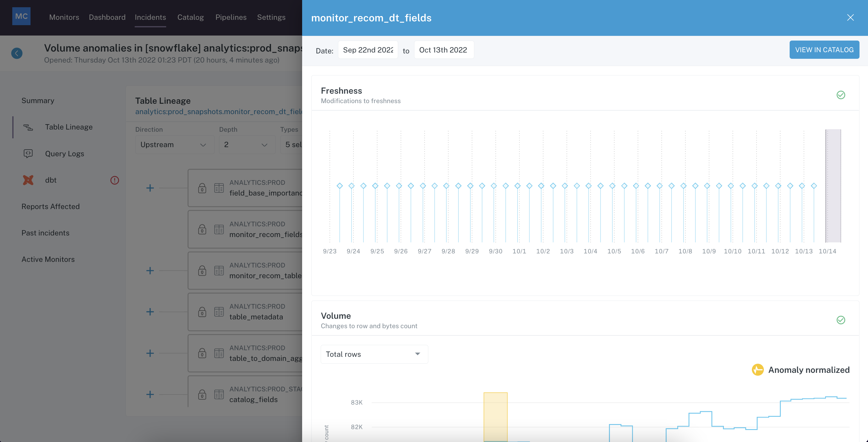Select the Summary sidebar section
The image size is (868, 442).
(38, 101)
